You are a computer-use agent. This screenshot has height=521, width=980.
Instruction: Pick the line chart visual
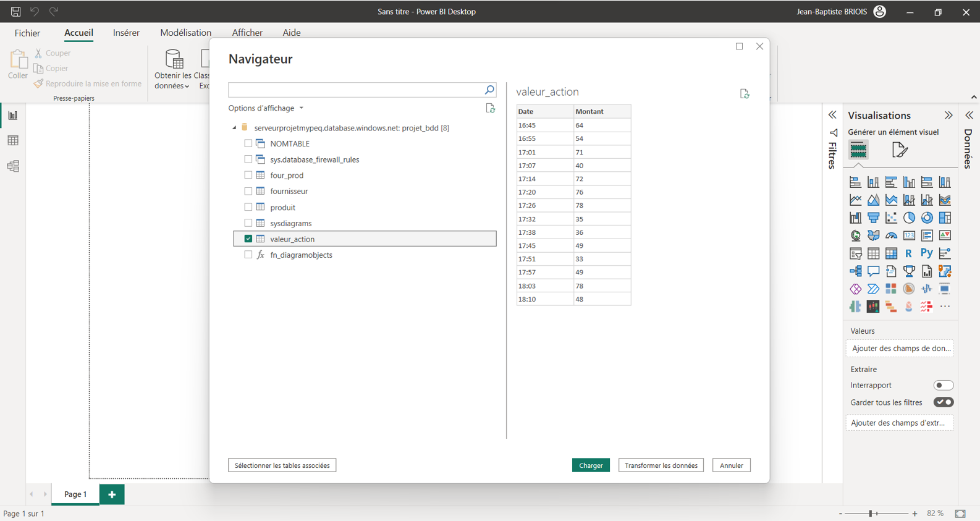click(x=855, y=200)
